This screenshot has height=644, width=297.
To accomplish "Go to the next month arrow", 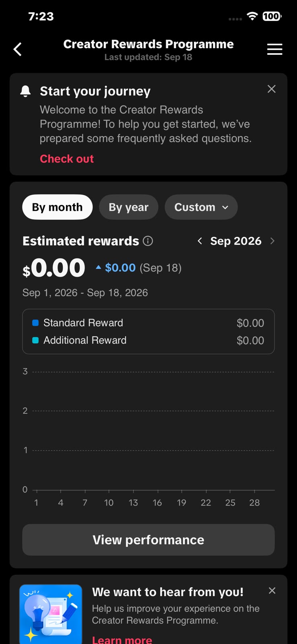I will click(272, 241).
